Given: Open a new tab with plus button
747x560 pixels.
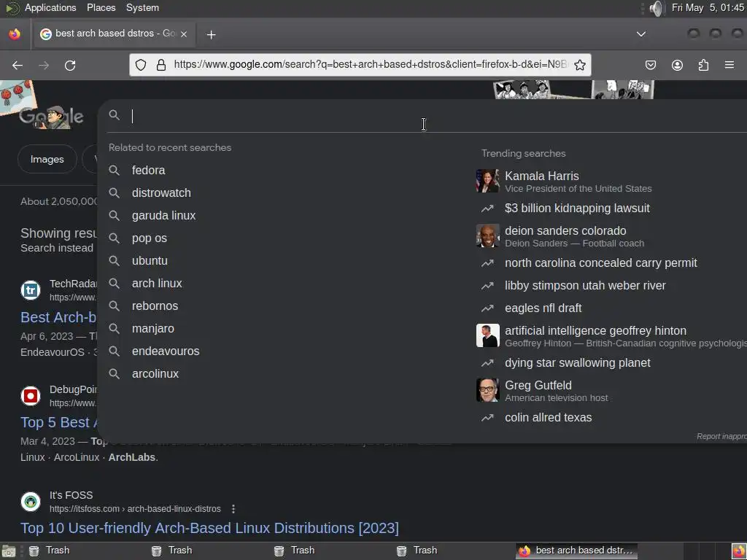Looking at the screenshot, I should point(211,34).
